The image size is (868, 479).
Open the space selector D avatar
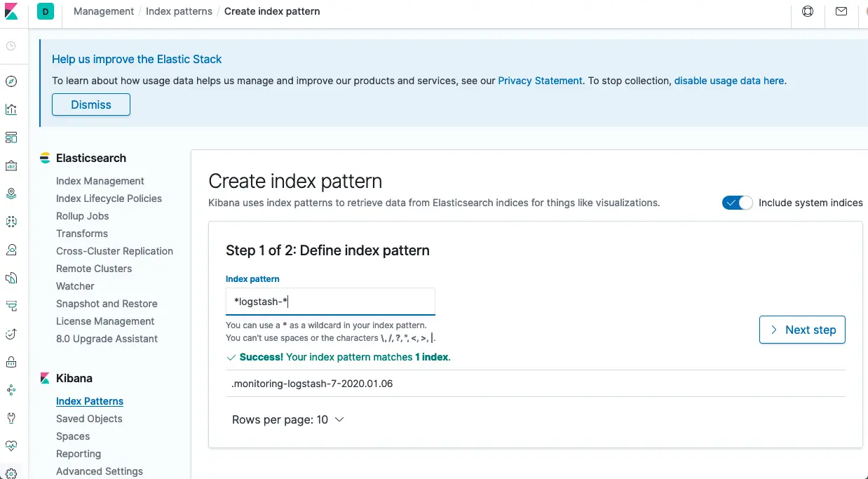(46, 11)
